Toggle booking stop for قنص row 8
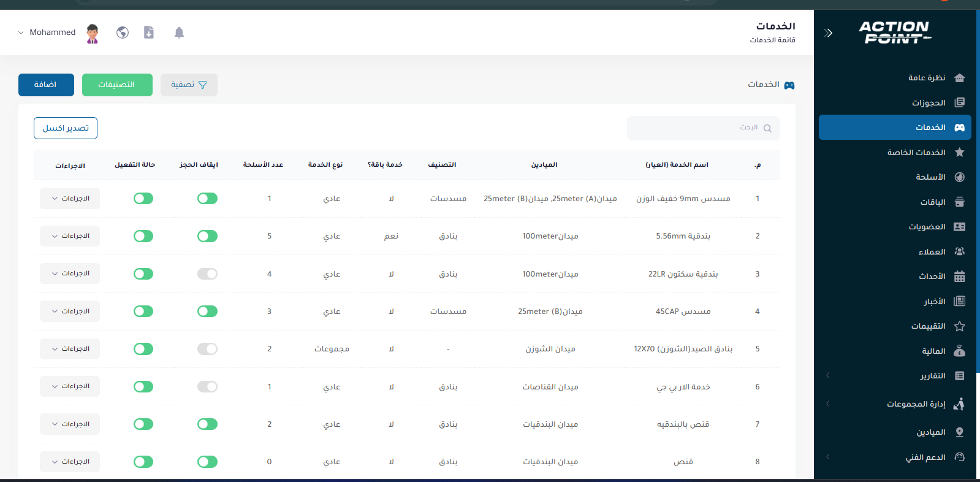Image resolution: width=980 pixels, height=482 pixels. click(x=207, y=462)
